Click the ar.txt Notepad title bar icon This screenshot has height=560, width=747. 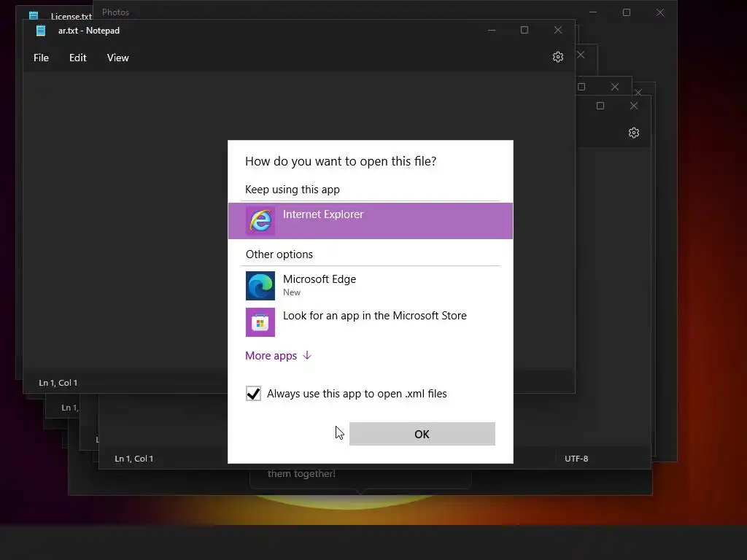41,31
